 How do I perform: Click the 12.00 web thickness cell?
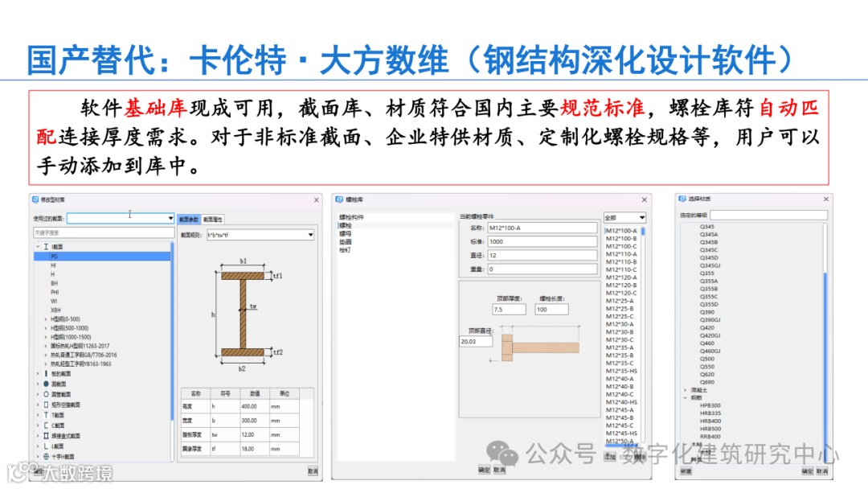256,435
